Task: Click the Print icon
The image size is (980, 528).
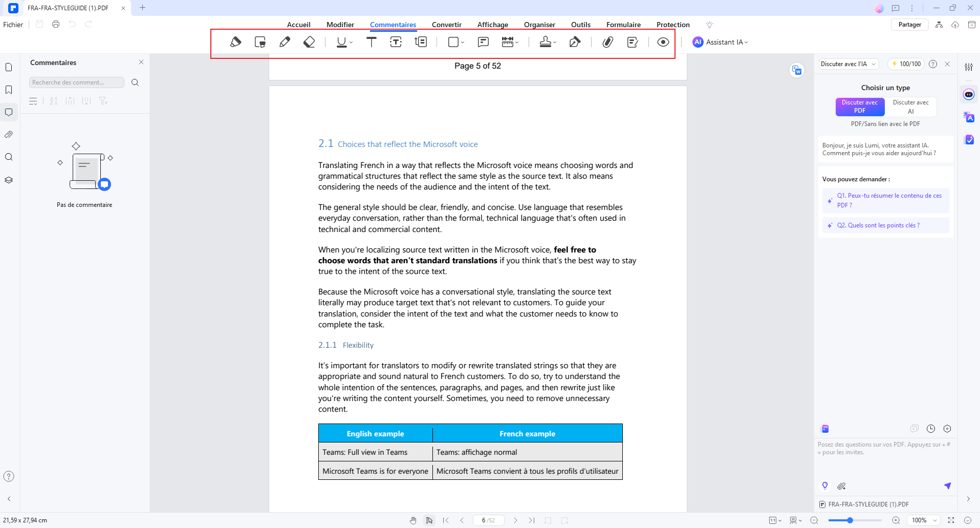Action: (56, 24)
